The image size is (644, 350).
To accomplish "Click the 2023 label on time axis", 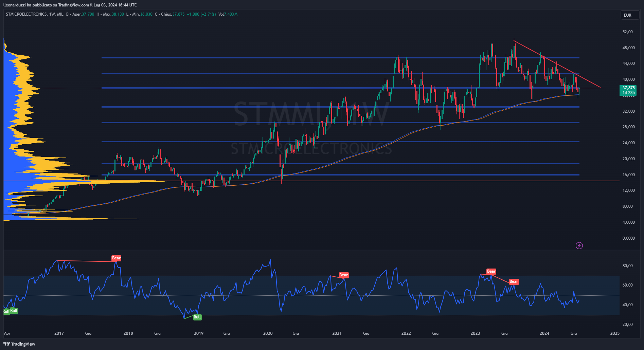I will pos(475,333).
